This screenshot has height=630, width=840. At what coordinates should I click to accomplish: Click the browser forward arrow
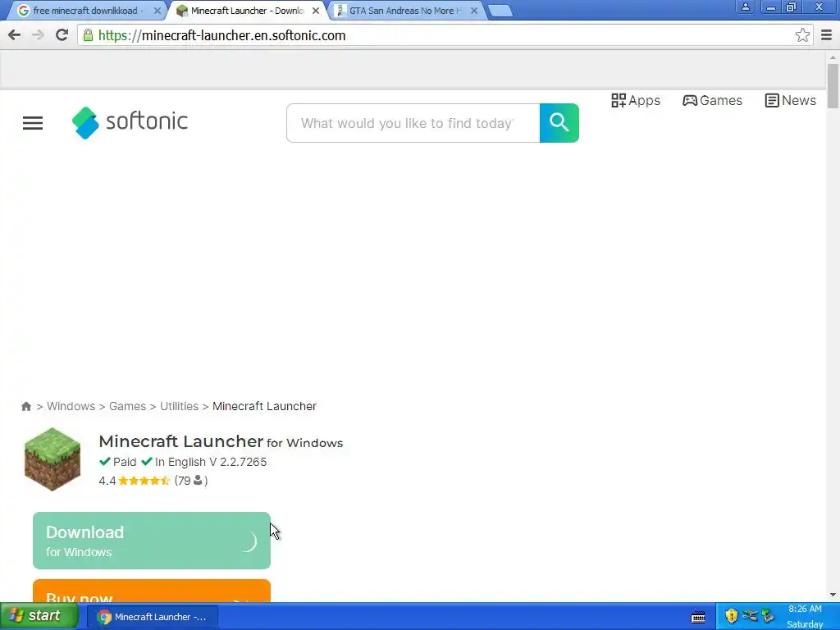[x=38, y=35]
